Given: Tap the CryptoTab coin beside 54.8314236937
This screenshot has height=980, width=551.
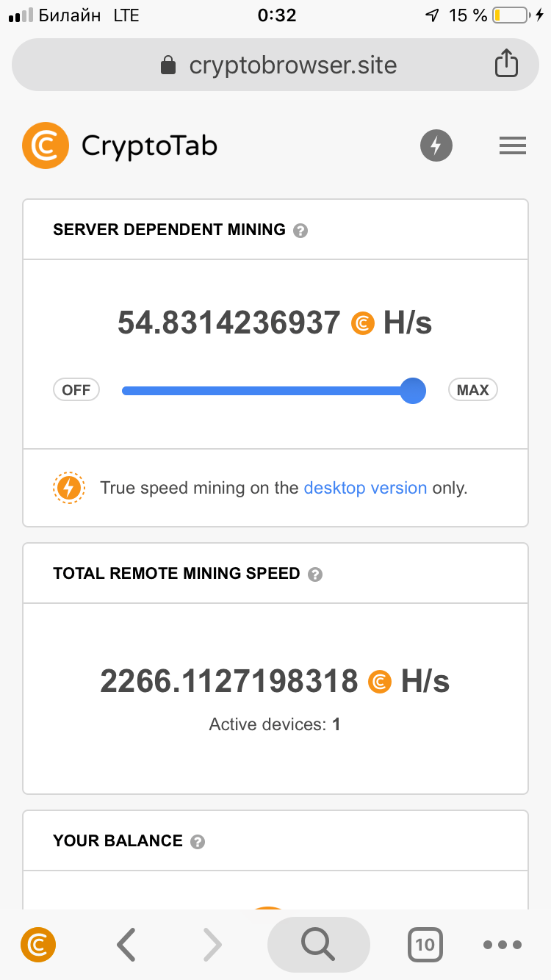Looking at the screenshot, I should coord(363,323).
